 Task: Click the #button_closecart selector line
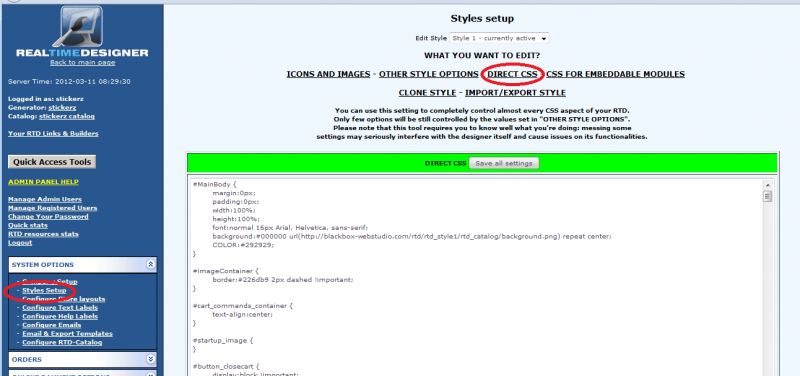click(x=227, y=366)
